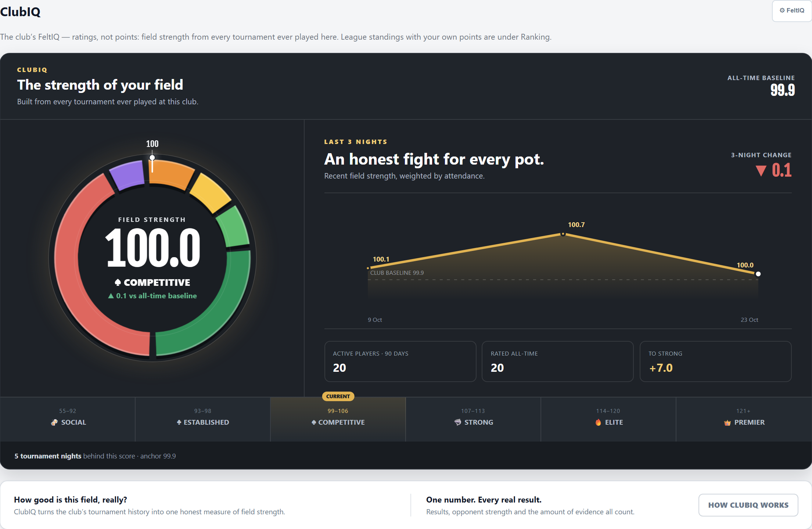Click the '9 Oct' date label

click(375, 320)
